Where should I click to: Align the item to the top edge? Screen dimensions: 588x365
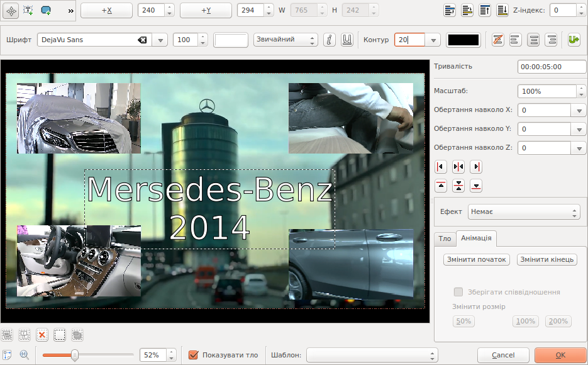(x=441, y=186)
